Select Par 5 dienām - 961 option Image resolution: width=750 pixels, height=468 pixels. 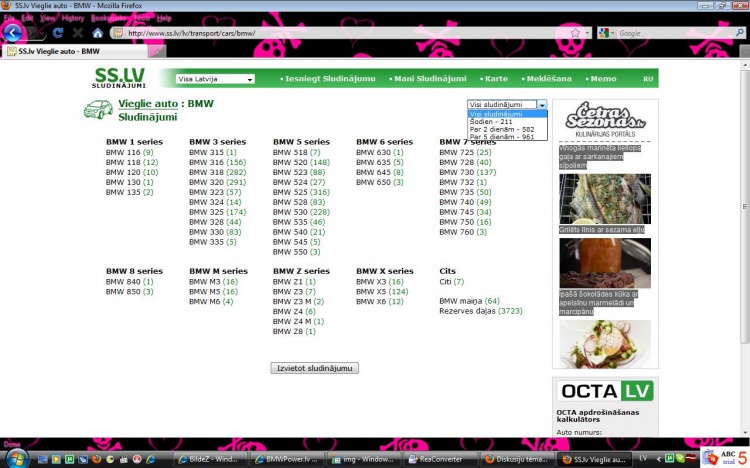coord(507,136)
